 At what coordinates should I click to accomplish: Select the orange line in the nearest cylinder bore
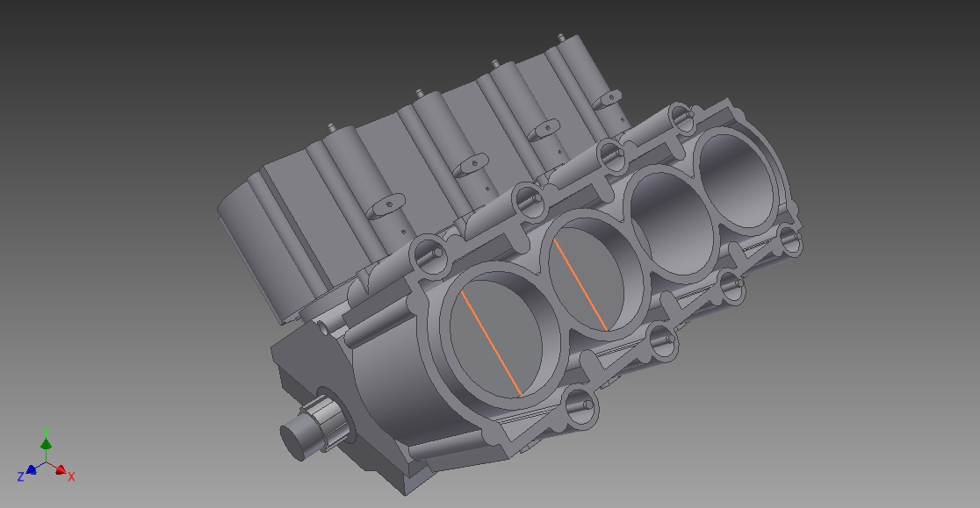tap(491, 343)
